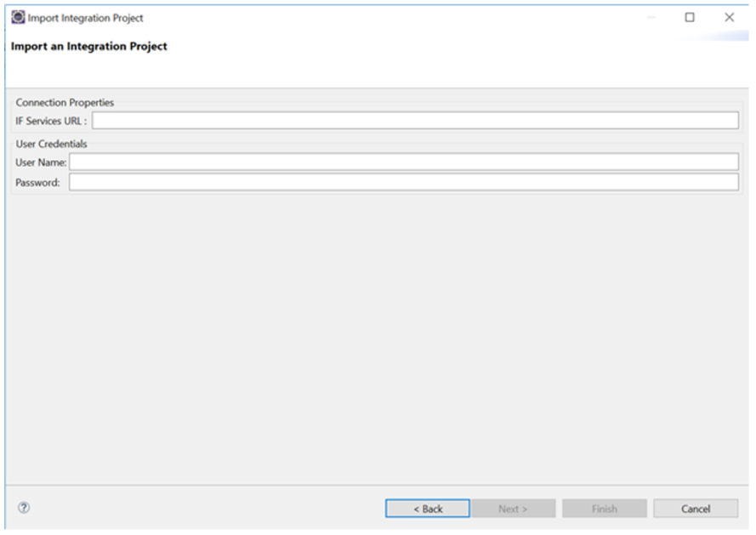Select the User Credentials group heading
The width and height of the screenshot is (756, 535).
pyautogui.click(x=51, y=144)
